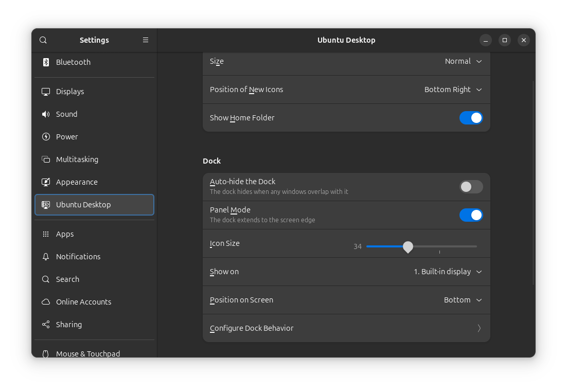
Task: Open the hamburger menu in Settings header
Action: (146, 40)
